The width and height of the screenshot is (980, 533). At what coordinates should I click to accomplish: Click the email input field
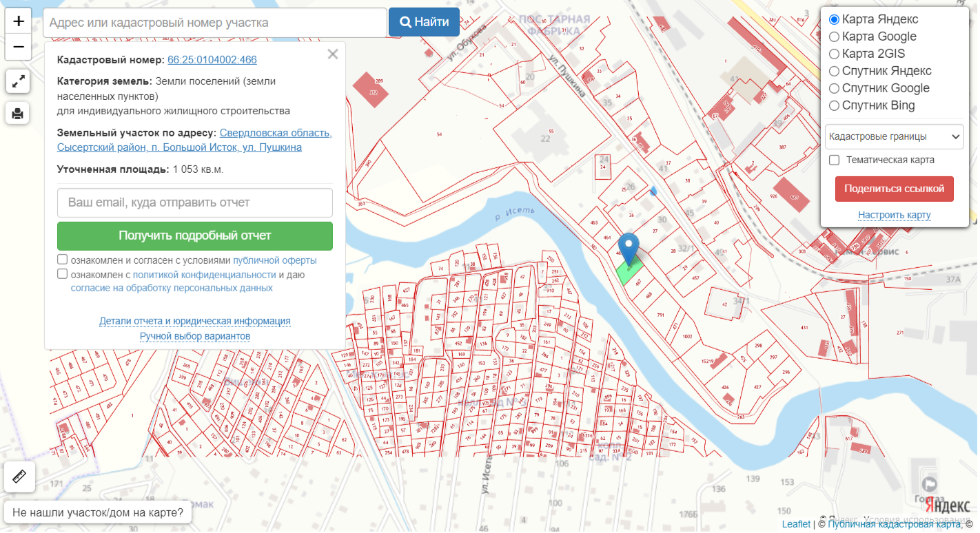[x=194, y=203]
